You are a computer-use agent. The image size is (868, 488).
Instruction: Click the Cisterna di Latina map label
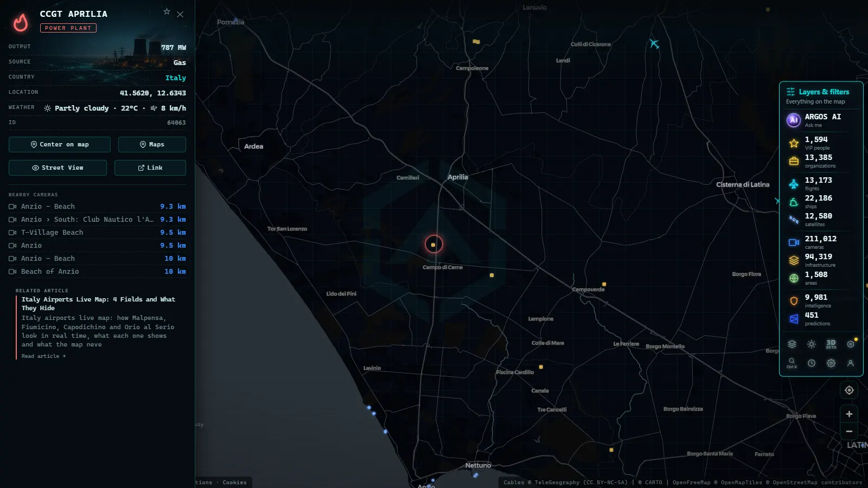pos(743,184)
